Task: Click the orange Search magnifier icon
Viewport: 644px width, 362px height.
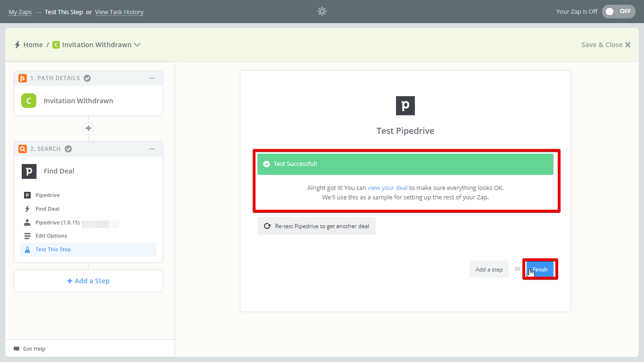Action: 22,149
